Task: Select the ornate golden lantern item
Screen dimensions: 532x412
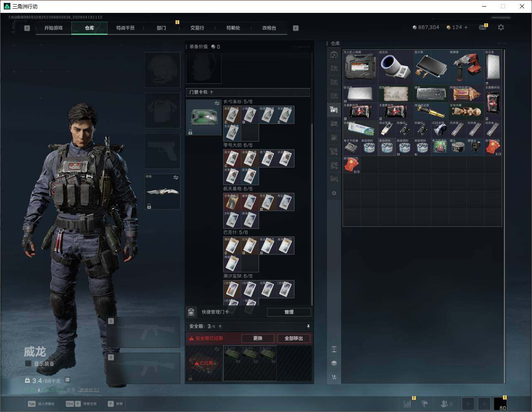Action: click(x=466, y=94)
